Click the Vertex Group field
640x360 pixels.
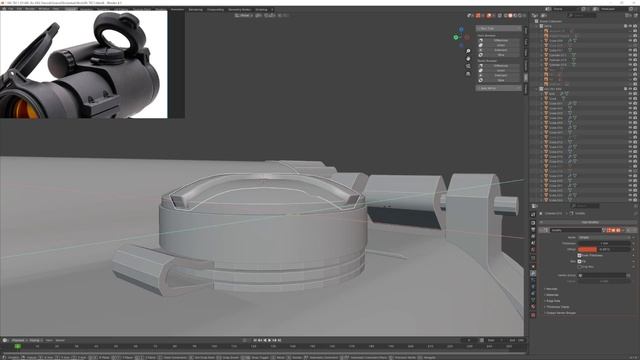pos(602,276)
